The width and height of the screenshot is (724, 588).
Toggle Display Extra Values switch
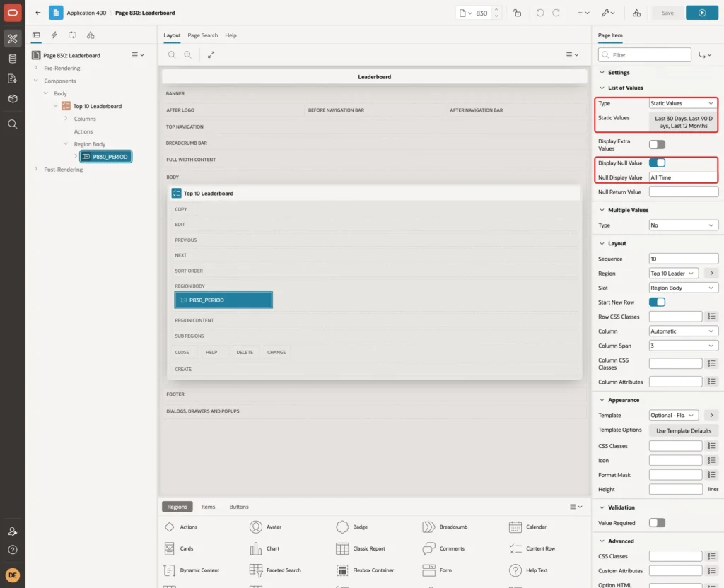(x=657, y=144)
